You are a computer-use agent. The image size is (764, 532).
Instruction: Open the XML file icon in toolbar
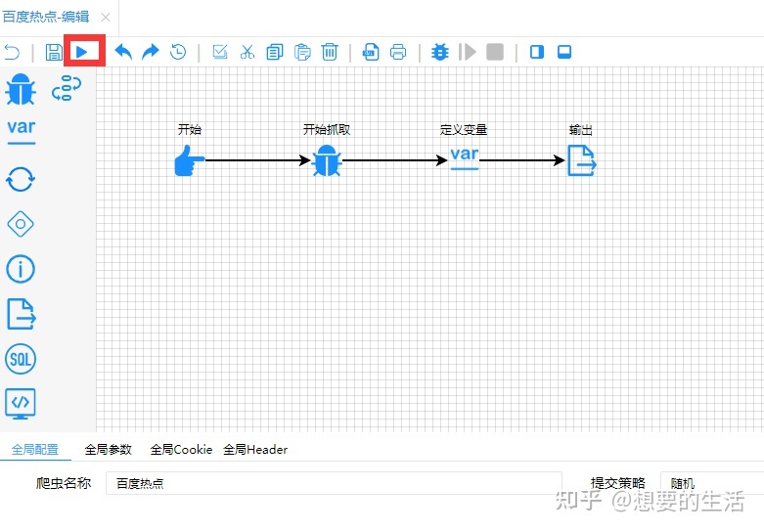pyautogui.click(x=371, y=52)
